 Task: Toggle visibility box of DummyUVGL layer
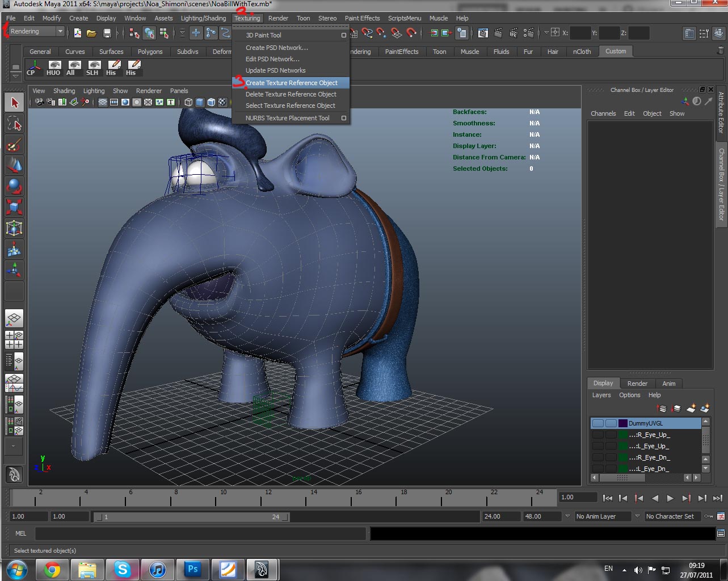(597, 423)
